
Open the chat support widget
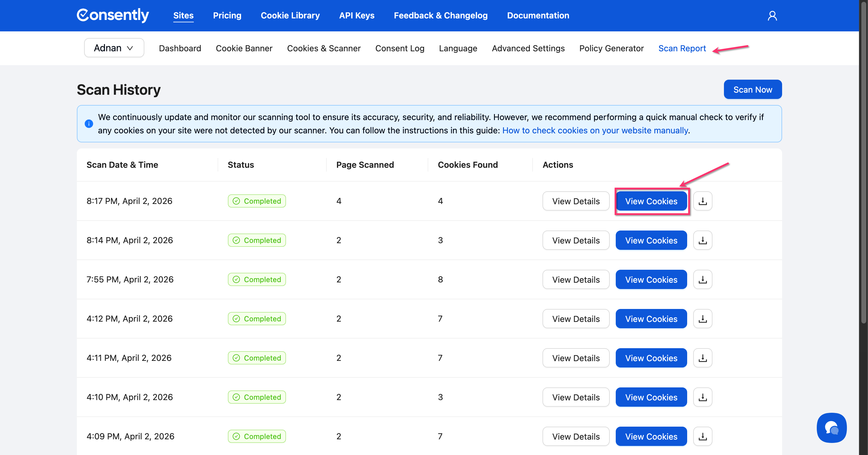coord(831,427)
